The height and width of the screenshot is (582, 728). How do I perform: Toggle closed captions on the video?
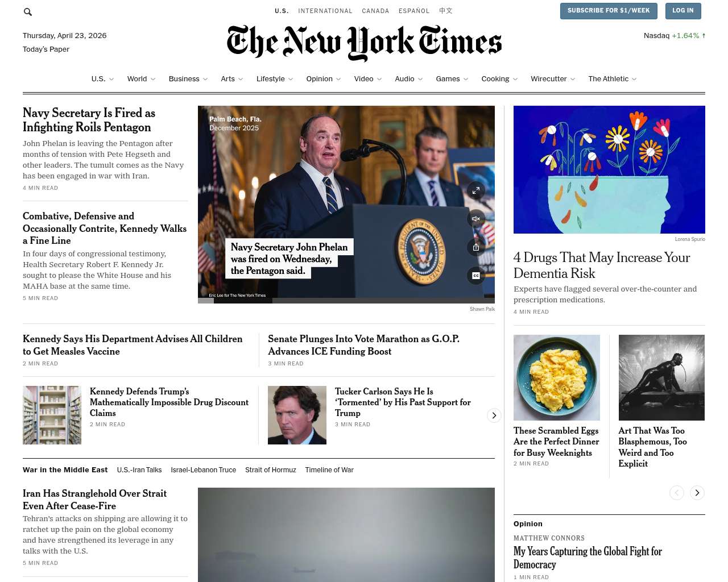coord(476,276)
